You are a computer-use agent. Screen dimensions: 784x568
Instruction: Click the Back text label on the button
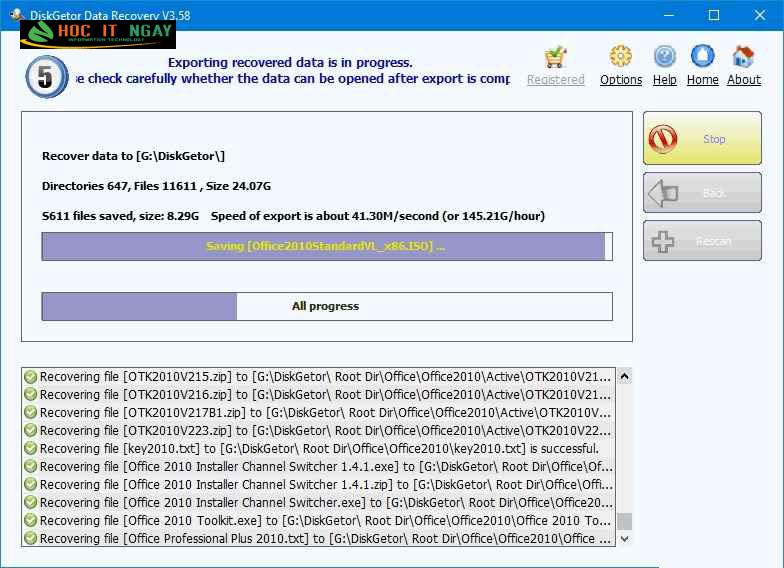pyautogui.click(x=714, y=193)
